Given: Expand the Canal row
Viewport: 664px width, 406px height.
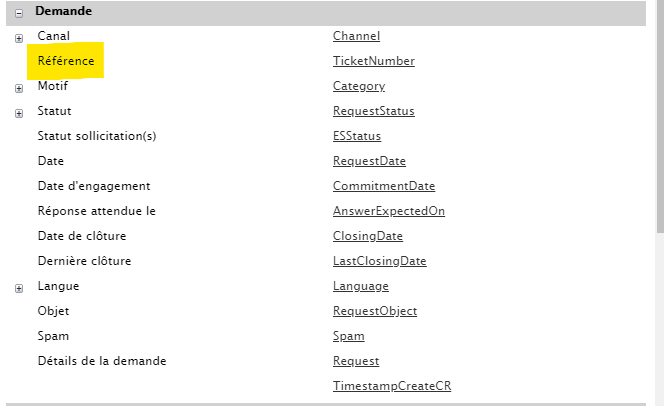Looking at the screenshot, I should click(x=19, y=38).
